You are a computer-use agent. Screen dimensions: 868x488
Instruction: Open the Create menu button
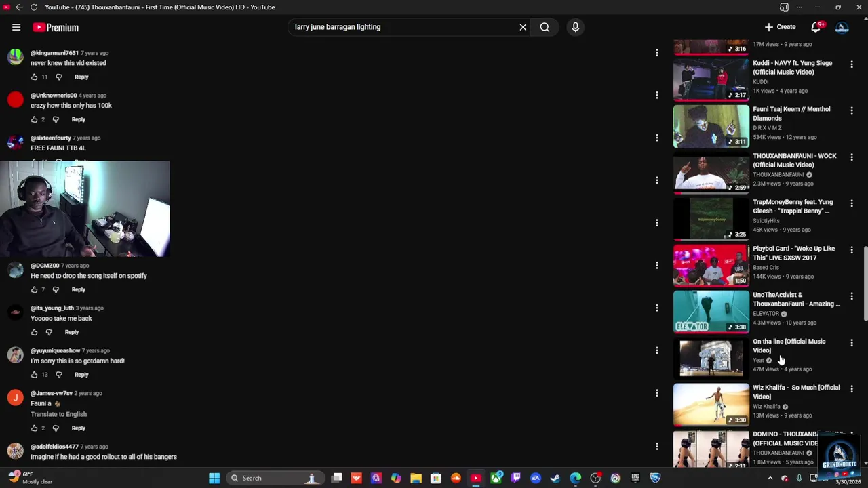click(780, 27)
